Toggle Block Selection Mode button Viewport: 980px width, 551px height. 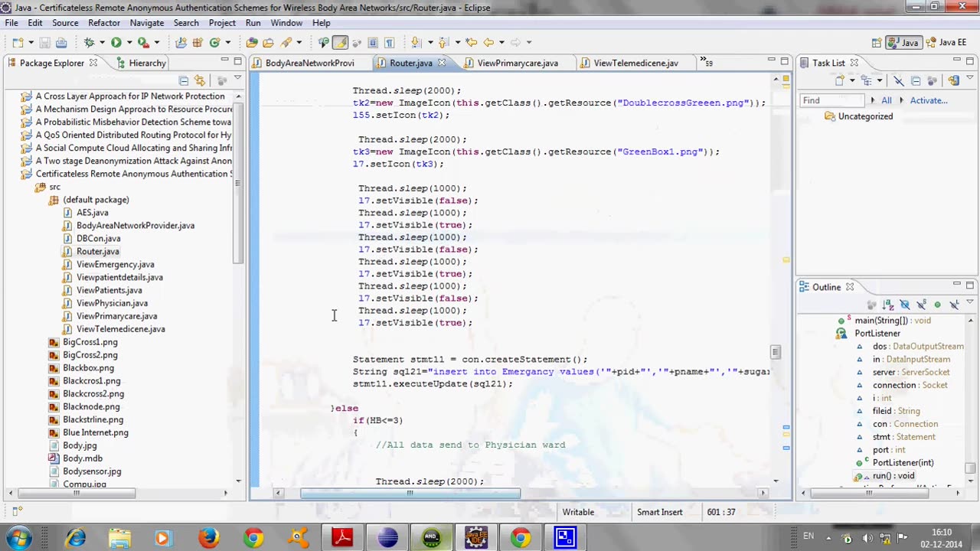pos(373,43)
